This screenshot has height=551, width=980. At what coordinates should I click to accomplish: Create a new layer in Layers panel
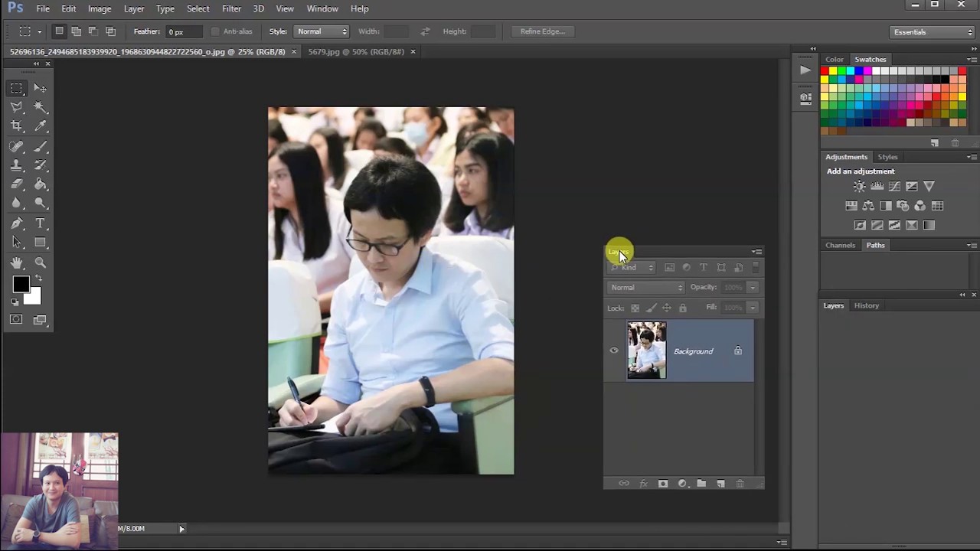(720, 484)
